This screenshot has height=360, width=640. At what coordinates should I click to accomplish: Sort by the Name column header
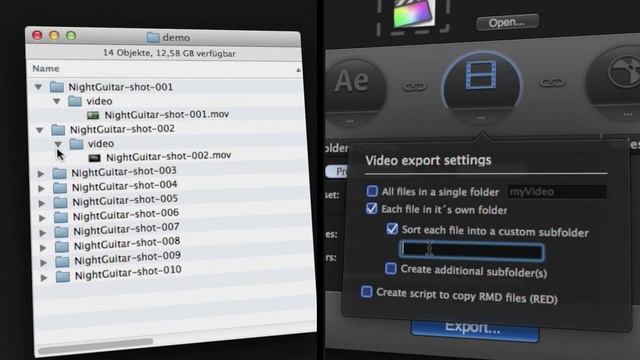click(46, 69)
